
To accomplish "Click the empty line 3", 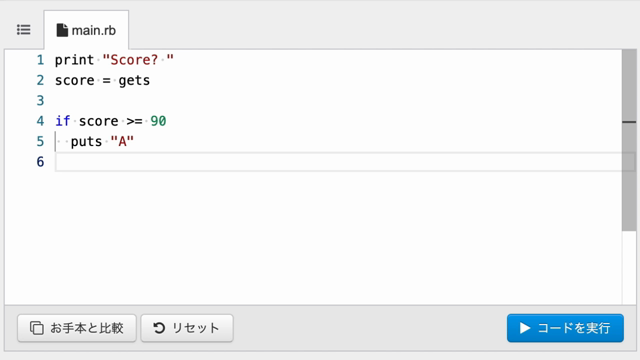I will click(x=339, y=101).
